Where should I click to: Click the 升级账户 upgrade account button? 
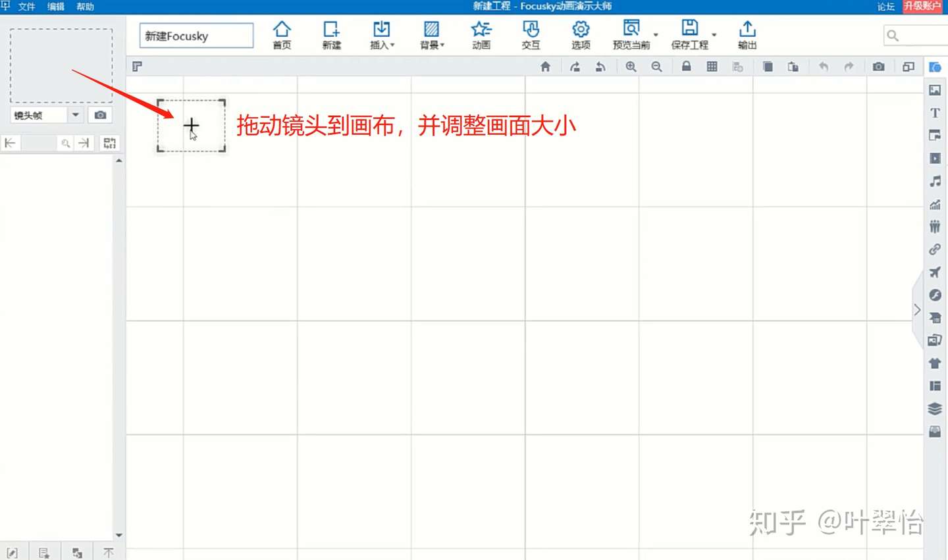pos(922,6)
